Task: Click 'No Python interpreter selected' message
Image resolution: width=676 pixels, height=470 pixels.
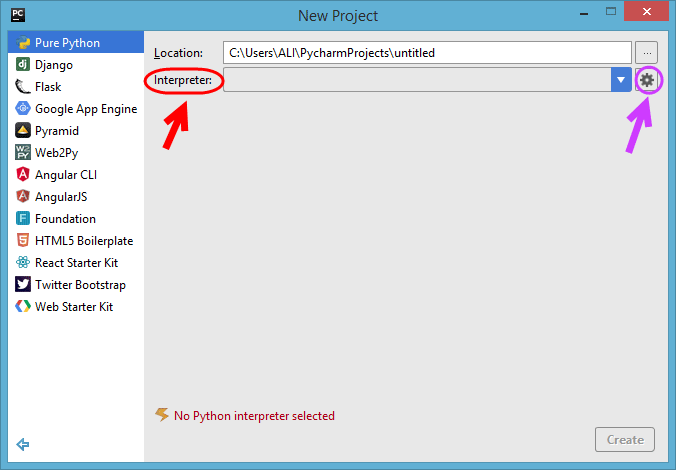Action: click(254, 416)
